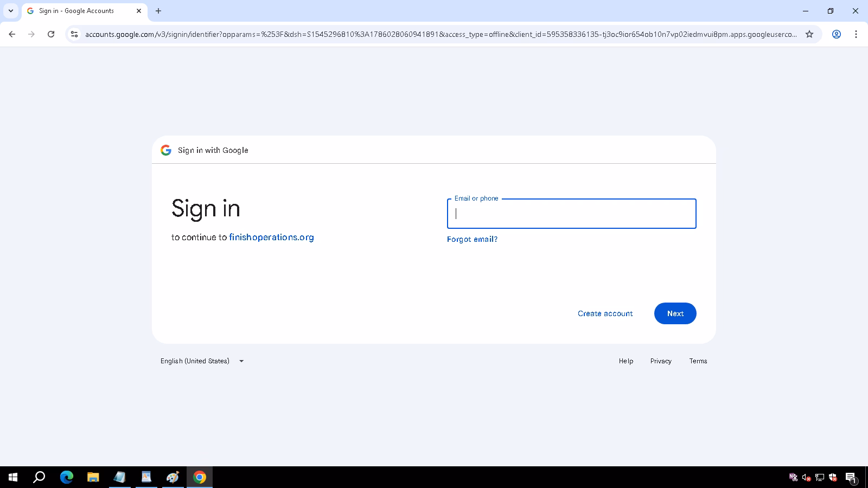The height and width of the screenshot is (488, 868).
Task: Expand the English (United States) language dropdown
Action: tap(202, 361)
